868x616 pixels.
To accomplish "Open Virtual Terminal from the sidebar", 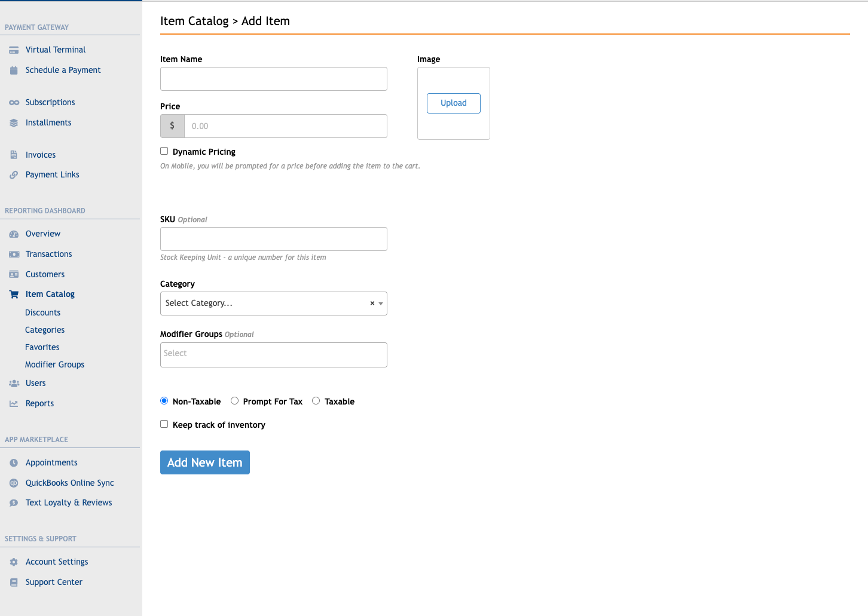I will tap(56, 50).
